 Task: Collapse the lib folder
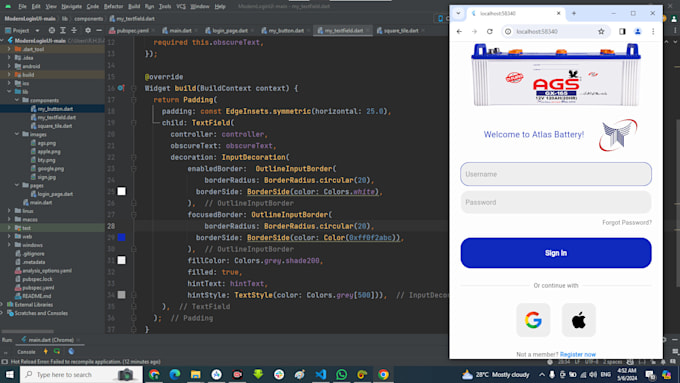pos(9,92)
